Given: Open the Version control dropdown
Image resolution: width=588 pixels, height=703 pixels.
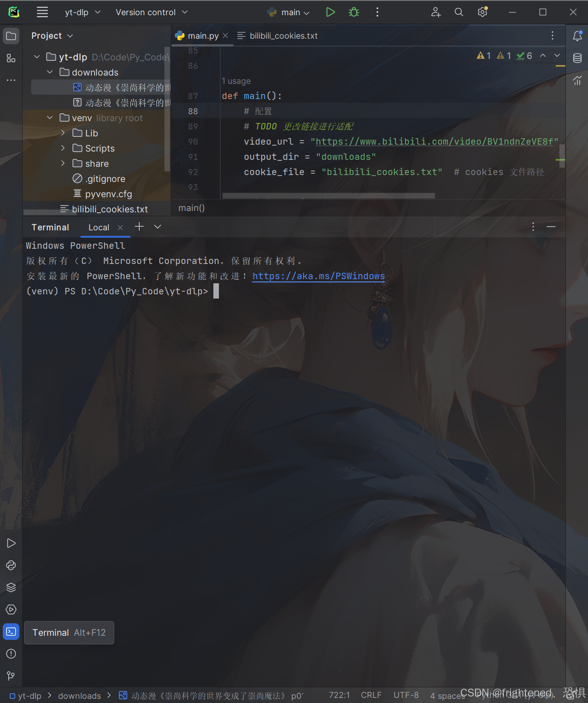Looking at the screenshot, I should [x=152, y=12].
